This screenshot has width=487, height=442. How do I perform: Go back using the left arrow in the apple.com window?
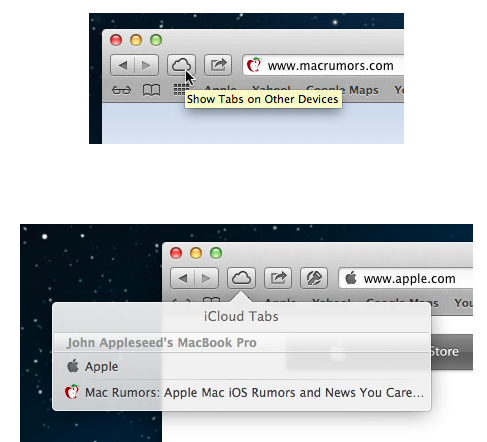click(x=182, y=278)
